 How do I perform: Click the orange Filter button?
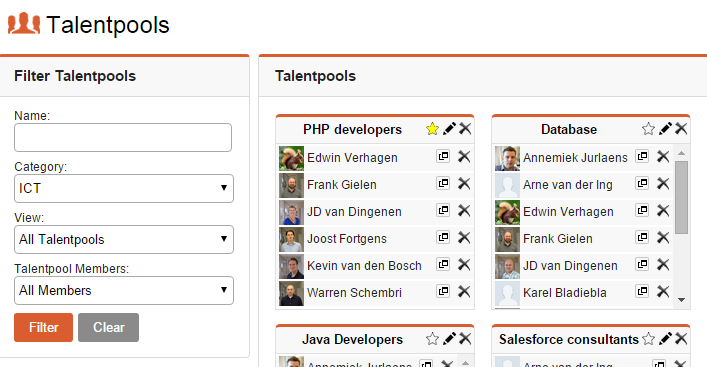click(x=43, y=327)
